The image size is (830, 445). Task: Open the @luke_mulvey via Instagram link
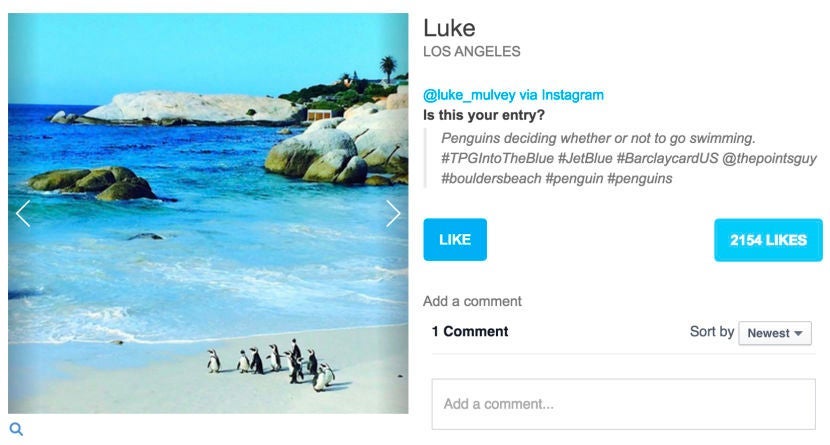pyautogui.click(x=513, y=95)
